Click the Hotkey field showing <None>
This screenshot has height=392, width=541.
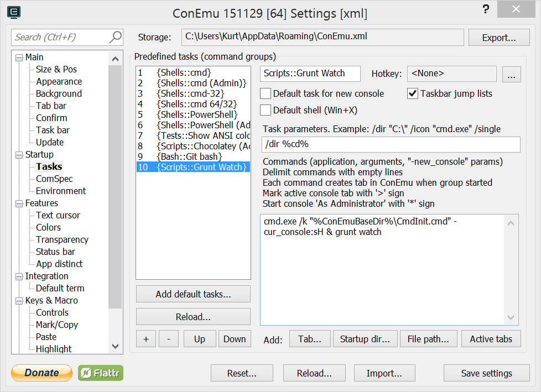coord(451,74)
